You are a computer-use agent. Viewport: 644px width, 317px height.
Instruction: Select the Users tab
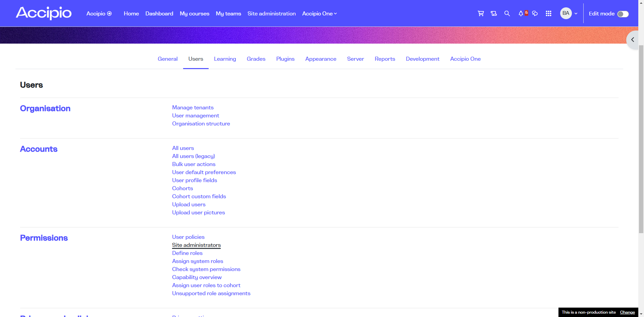coord(196,59)
